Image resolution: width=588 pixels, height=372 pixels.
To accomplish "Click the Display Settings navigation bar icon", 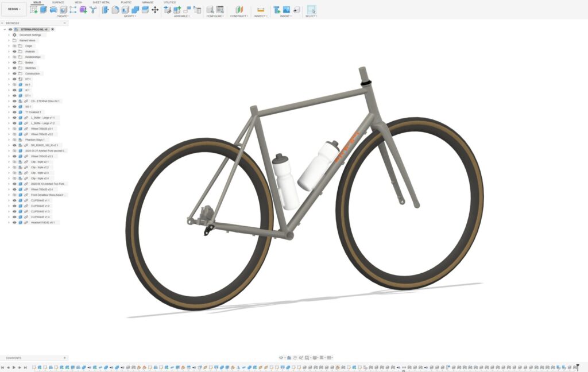I will point(315,358).
